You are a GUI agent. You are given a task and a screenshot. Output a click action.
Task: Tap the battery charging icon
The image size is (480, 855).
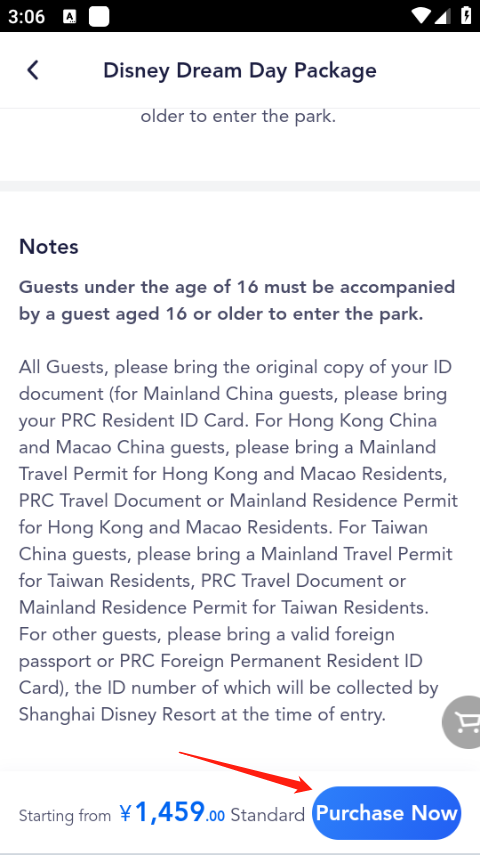coord(466,15)
